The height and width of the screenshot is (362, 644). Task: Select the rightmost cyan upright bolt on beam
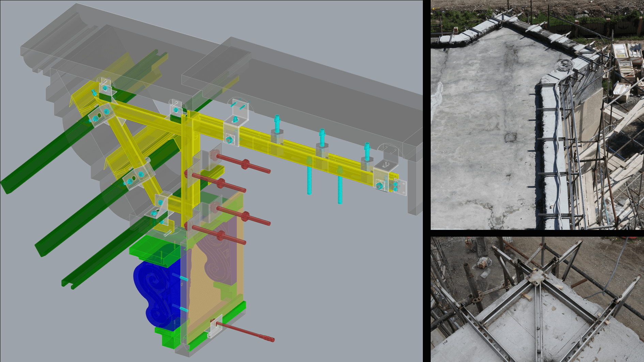(x=367, y=152)
